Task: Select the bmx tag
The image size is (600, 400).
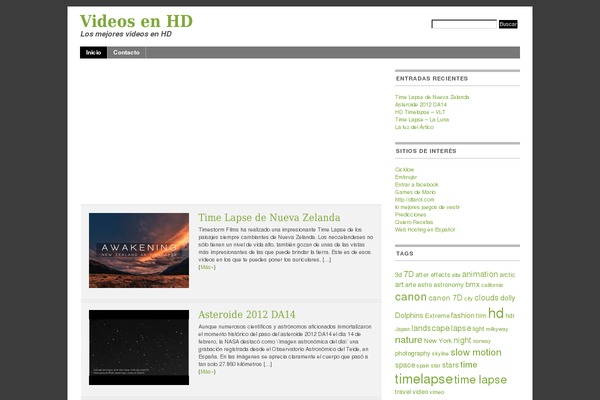Action: pos(472,284)
